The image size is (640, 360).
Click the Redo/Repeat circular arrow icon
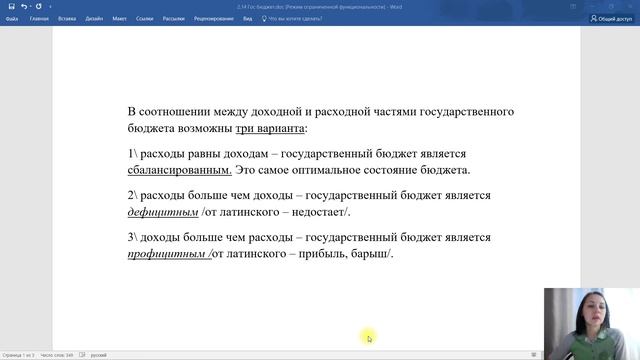click(x=38, y=7)
